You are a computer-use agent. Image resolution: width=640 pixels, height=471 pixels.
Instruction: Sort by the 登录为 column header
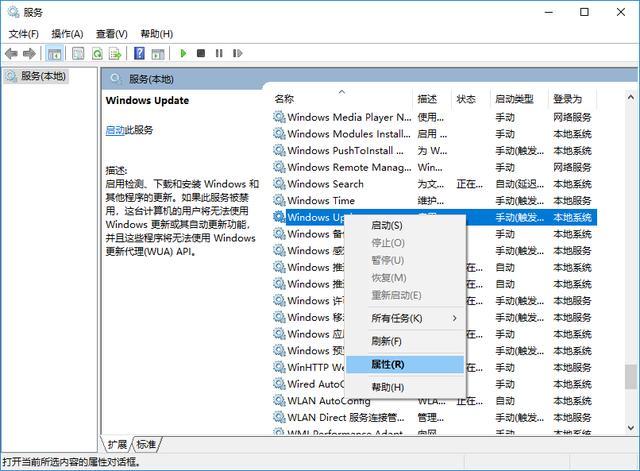pos(572,99)
